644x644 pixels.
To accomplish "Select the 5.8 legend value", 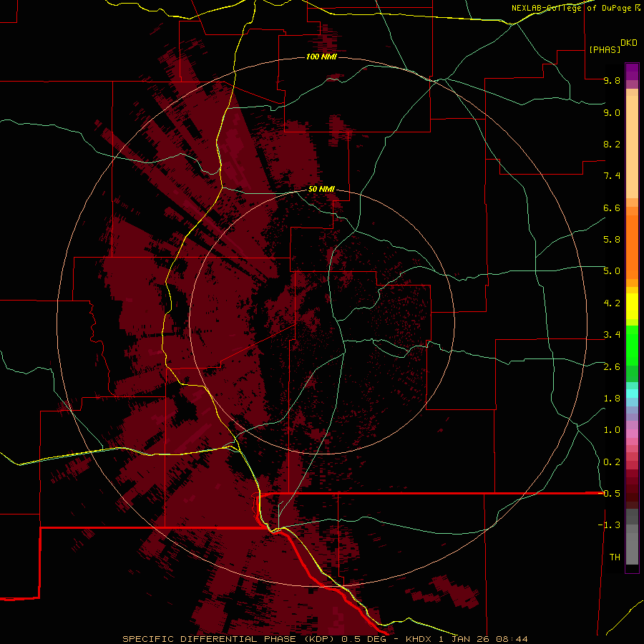I will [612, 240].
